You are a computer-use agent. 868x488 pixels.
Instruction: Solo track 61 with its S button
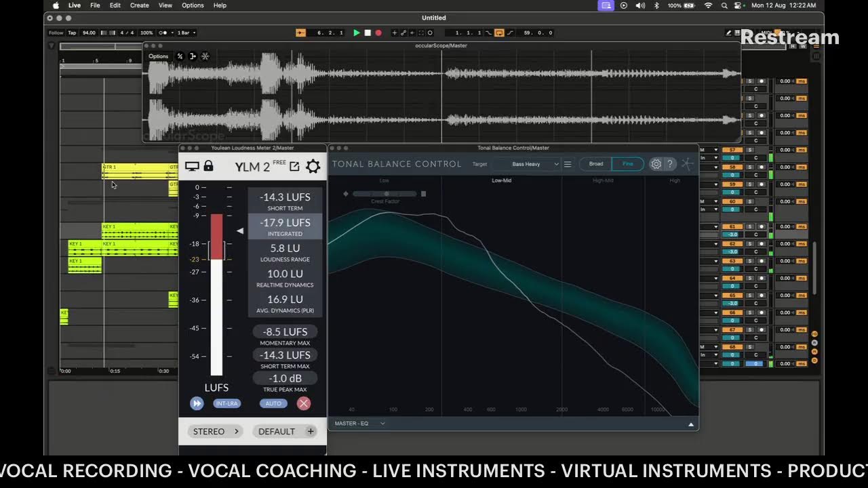click(x=750, y=226)
